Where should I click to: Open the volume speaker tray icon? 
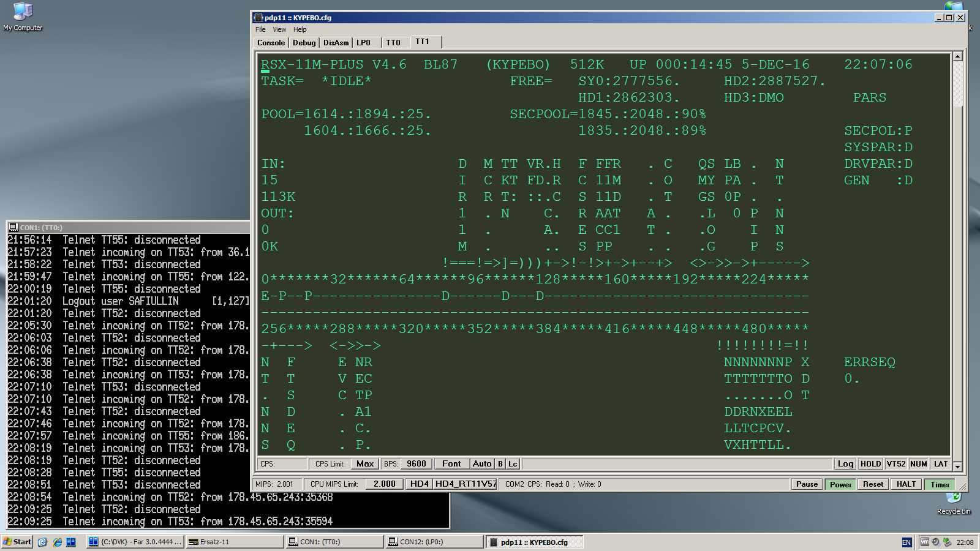click(x=936, y=542)
